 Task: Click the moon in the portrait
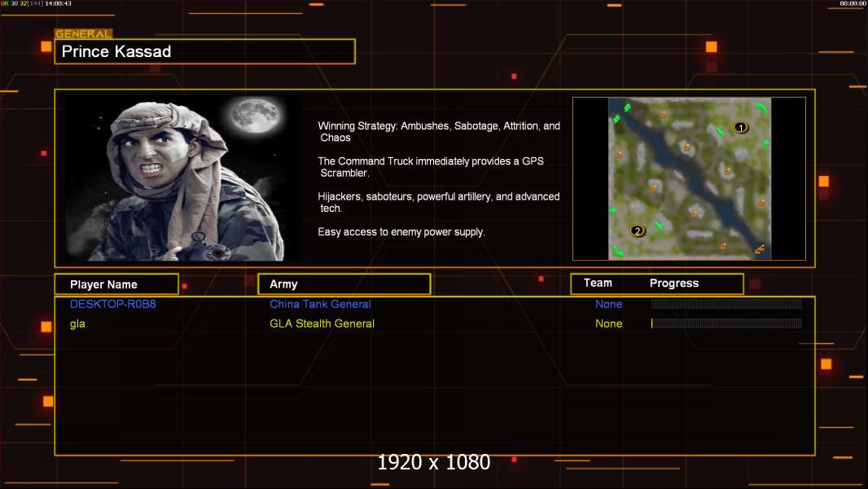point(256,116)
